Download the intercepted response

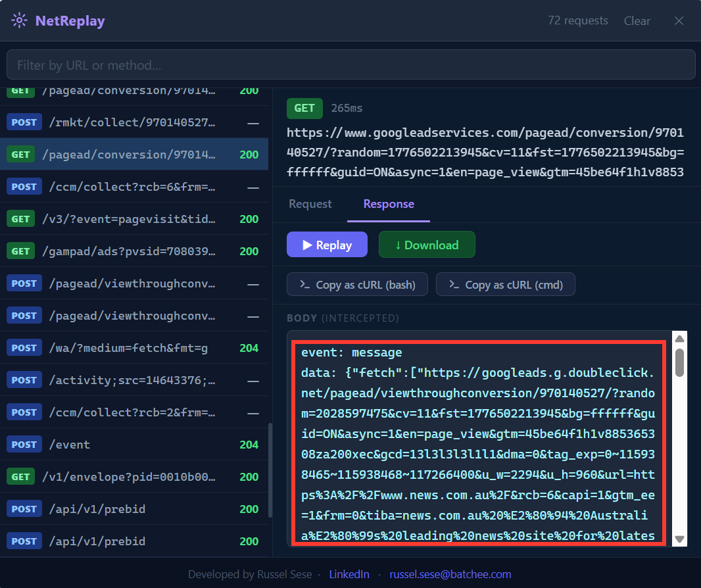click(426, 245)
